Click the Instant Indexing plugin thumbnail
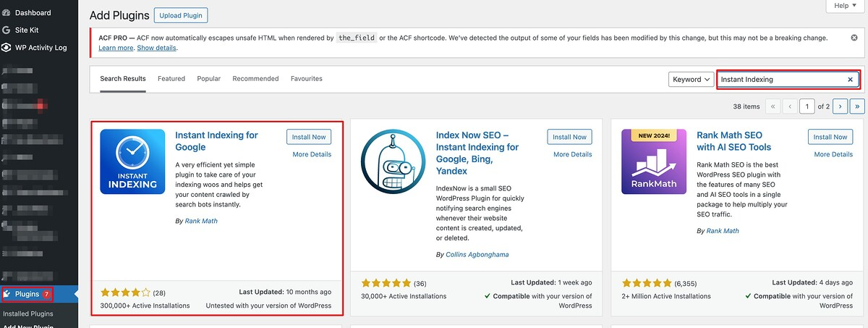868x328 pixels. click(133, 161)
